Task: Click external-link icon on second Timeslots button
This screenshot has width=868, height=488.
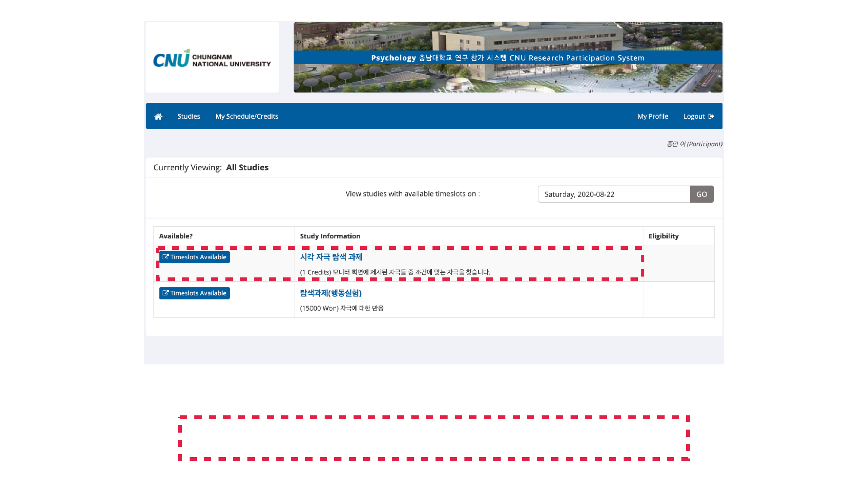Action: [x=165, y=293]
